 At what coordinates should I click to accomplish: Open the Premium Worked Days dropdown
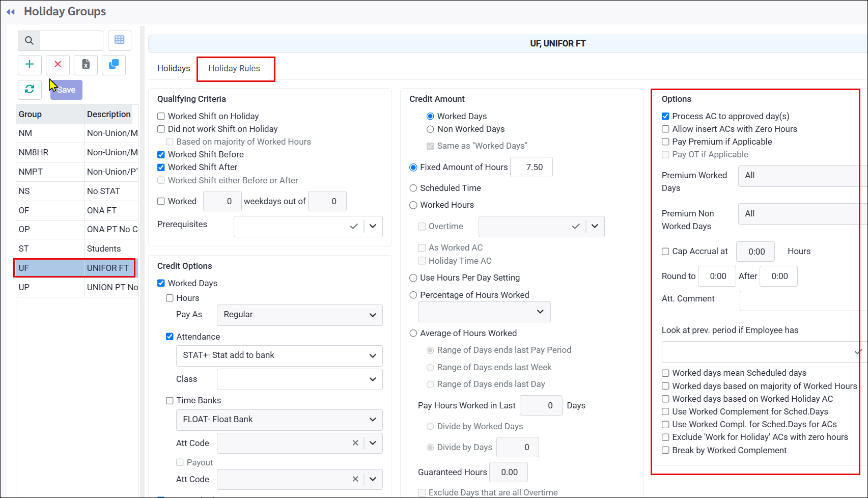coord(803,176)
